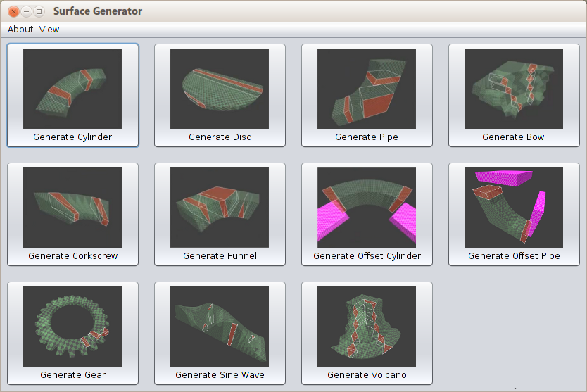Screen dimensions: 587x392
Task: Minimize the Surface Generator window
Action: (x=26, y=11)
